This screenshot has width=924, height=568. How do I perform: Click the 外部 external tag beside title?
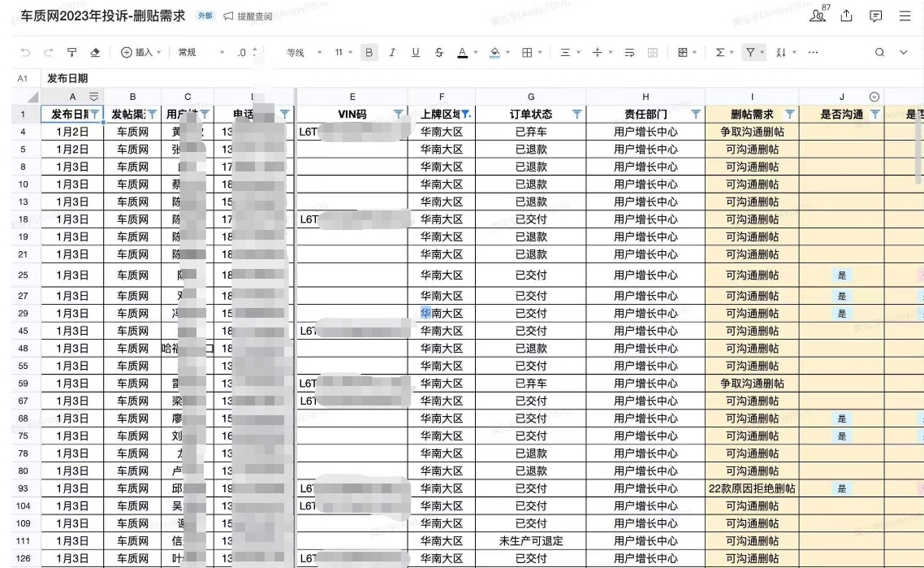coord(206,16)
